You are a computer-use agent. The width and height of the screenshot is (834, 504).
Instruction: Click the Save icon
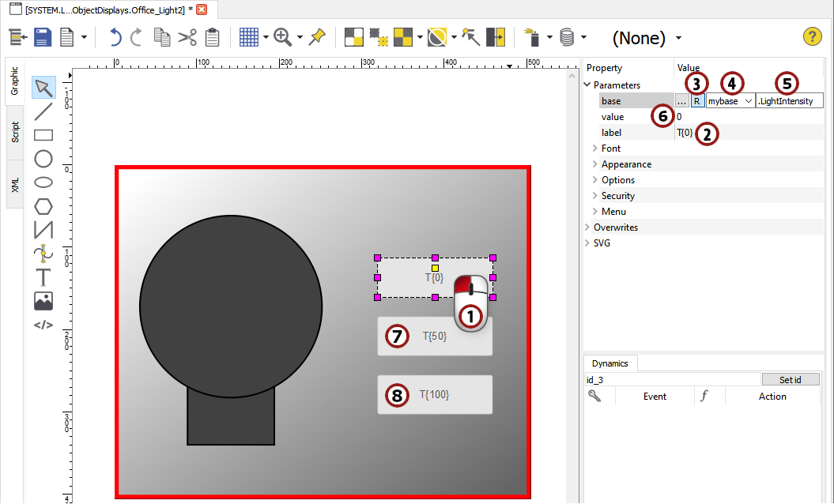[x=43, y=37]
